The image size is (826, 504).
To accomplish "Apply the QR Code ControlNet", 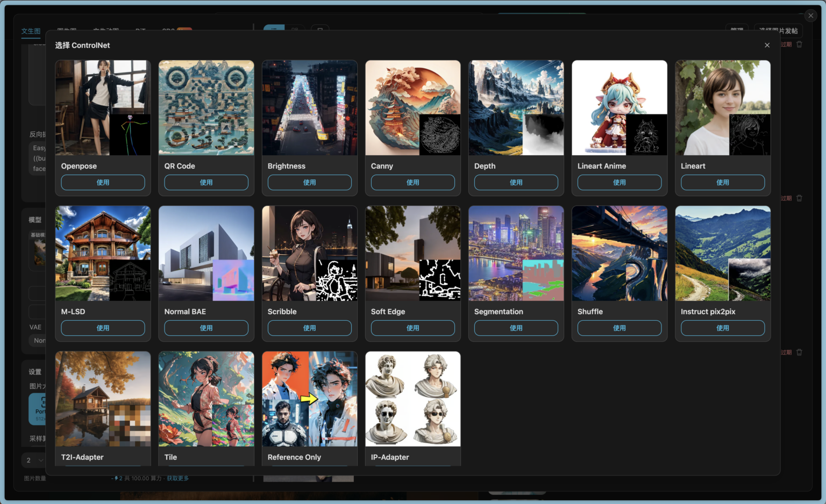I will [206, 182].
